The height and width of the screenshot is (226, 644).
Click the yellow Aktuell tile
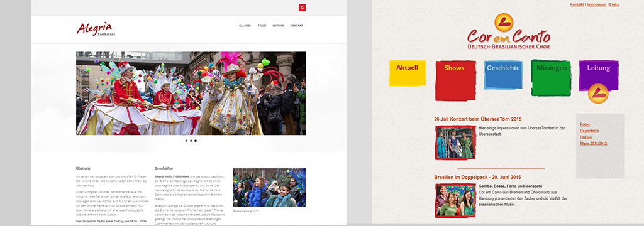click(408, 73)
